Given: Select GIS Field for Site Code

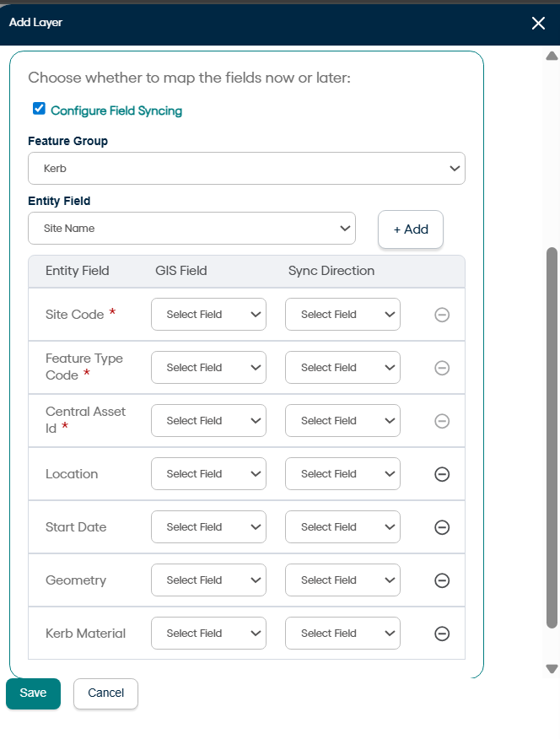Looking at the screenshot, I should coord(208,315).
